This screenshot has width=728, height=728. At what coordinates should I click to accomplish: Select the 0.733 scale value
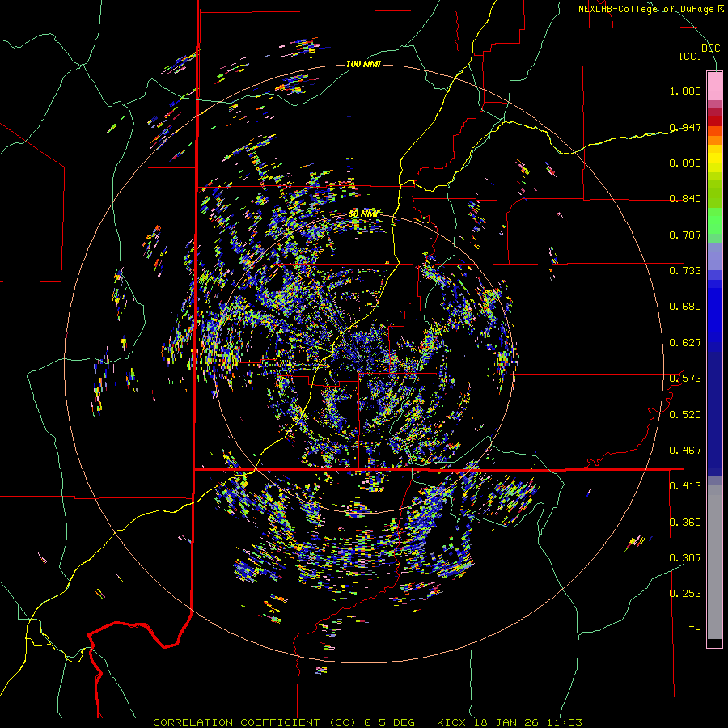point(685,271)
